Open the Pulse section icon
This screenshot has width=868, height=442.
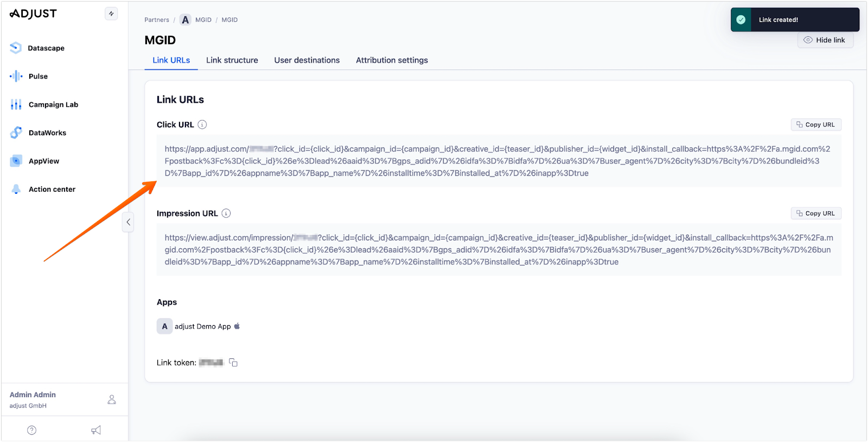click(x=16, y=77)
